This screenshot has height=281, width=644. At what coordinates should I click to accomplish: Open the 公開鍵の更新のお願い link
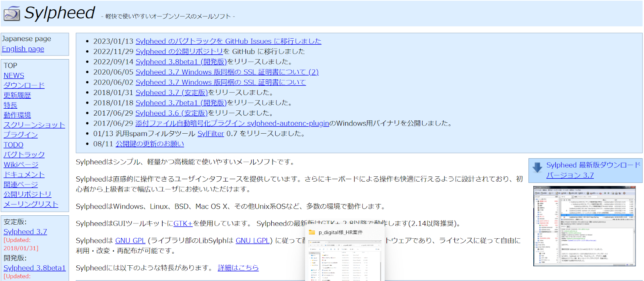pos(150,144)
